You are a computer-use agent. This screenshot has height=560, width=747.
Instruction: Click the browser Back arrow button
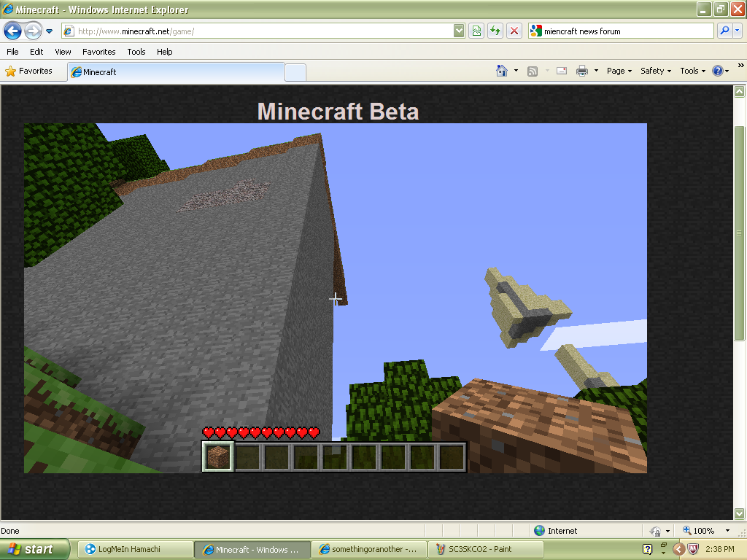(12, 31)
